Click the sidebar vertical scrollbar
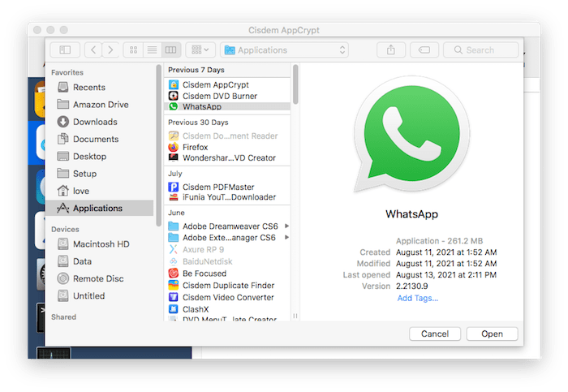The height and width of the screenshot is (392, 568). point(158,145)
